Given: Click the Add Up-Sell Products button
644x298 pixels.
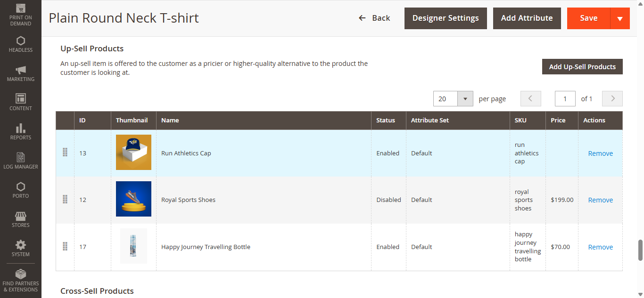Looking at the screenshot, I should coord(582,67).
